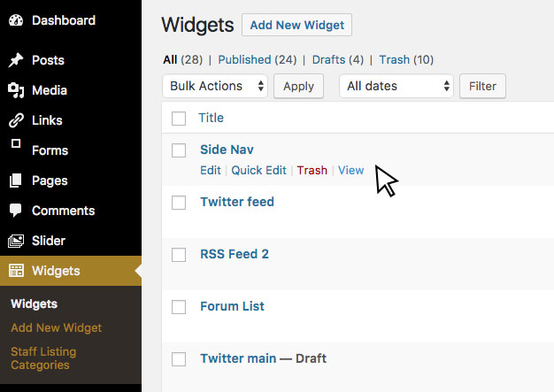Open the Bulk Actions dropdown
The image size is (554, 392).
[215, 86]
